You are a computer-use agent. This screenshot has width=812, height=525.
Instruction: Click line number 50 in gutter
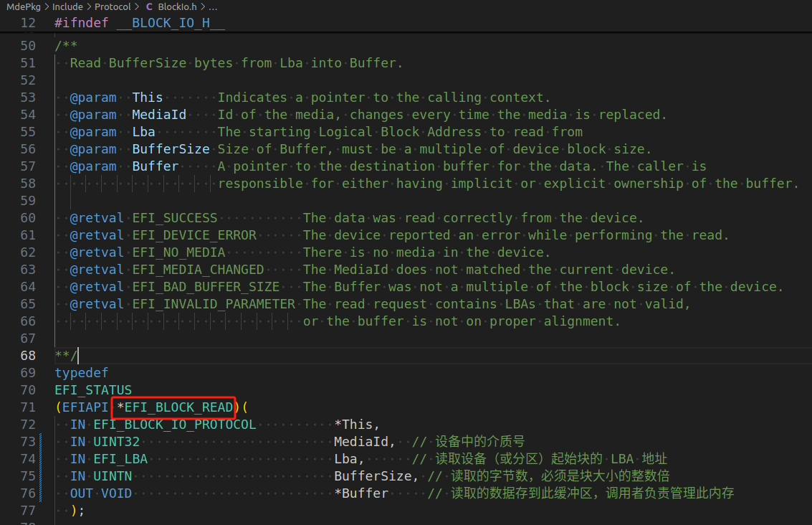[x=28, y=46]
